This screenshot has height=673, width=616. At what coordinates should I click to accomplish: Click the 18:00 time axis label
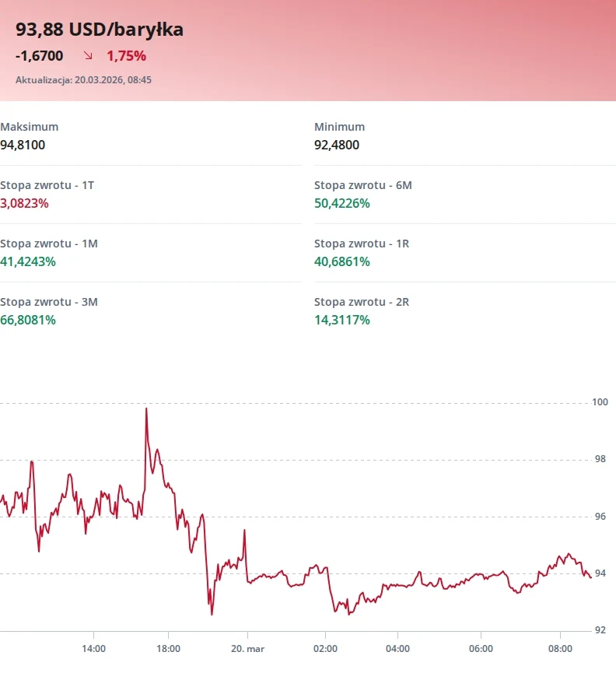169,647
